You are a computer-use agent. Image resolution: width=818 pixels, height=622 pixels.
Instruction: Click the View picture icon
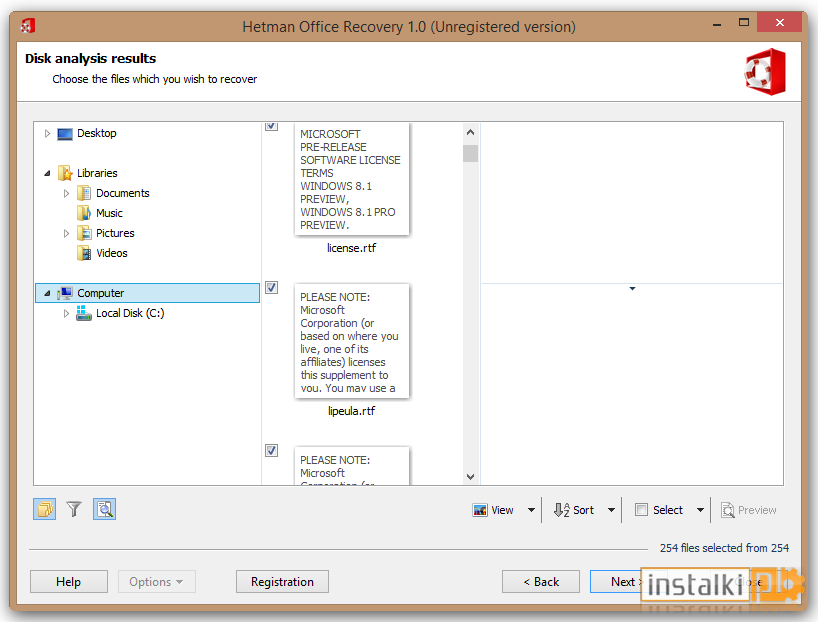pyautogui.click(x=479, y=510)
